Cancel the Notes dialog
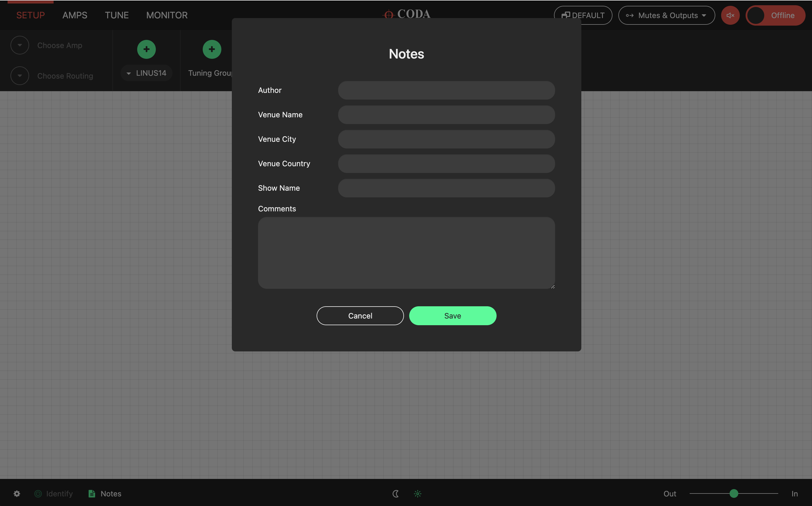Image resolution: width=812 pixels, height=506 pixels. [x=360, y=316]
